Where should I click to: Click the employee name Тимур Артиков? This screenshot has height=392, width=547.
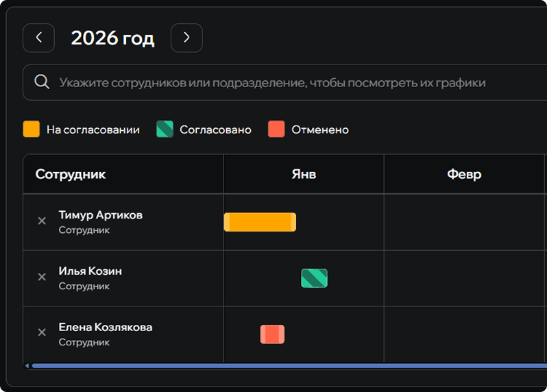pyautogui.click(x=101, y=215)
